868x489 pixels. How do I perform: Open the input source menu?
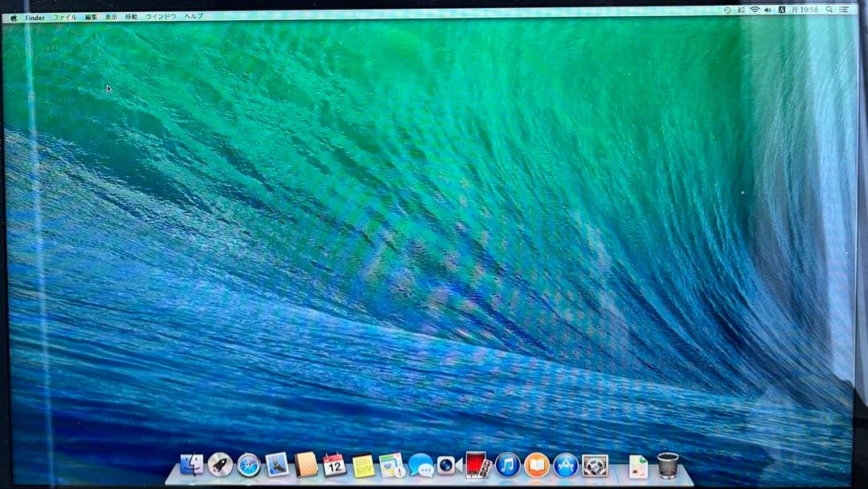point(781,11)
